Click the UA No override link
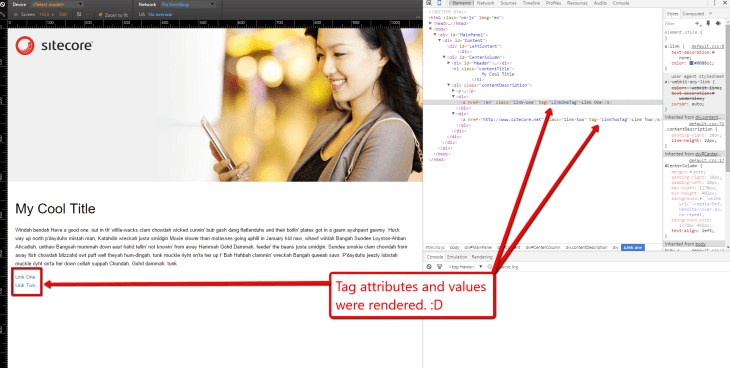 coord(160,15)
